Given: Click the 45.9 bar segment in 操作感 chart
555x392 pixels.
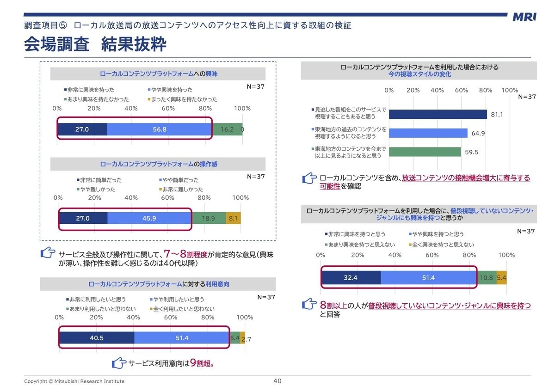Looking at the screenshot, I should click(x=149, y=218).
